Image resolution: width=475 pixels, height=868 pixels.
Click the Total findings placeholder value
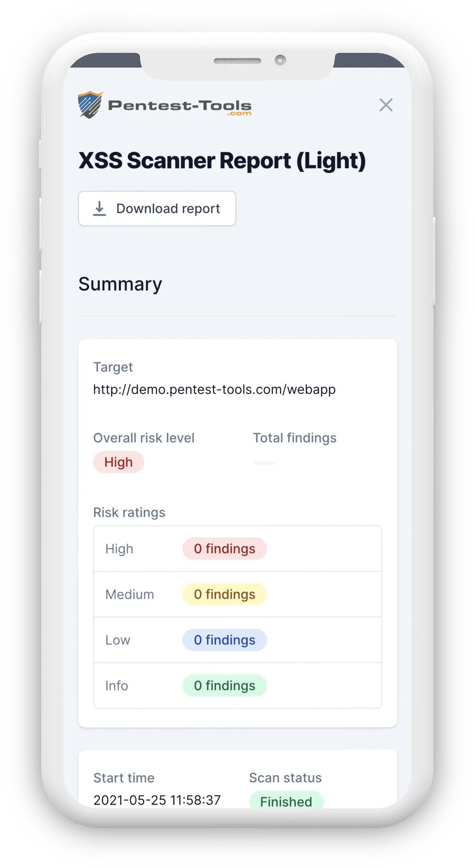click(264, 463)
